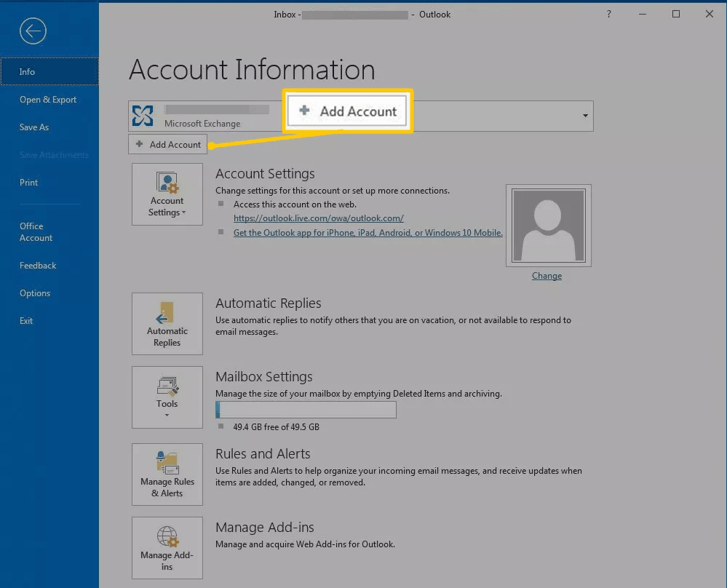The width and height of the screenshot is (727, 588).
Task: Click the back arrow circle icon
Action: [33, 31]
